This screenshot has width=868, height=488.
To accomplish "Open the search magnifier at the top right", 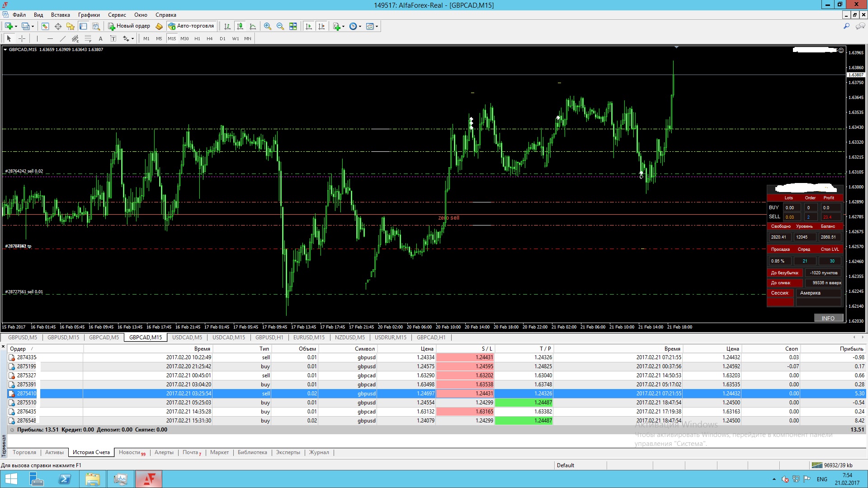I will pos(847,26).
